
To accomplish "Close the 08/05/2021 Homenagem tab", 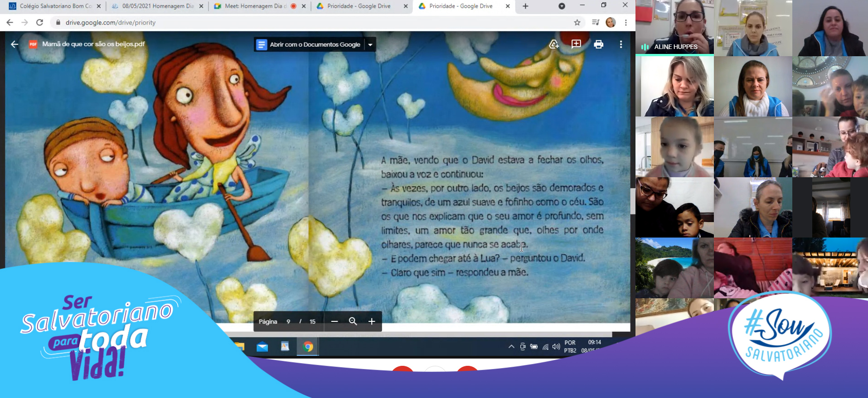I will coord(201,6).
